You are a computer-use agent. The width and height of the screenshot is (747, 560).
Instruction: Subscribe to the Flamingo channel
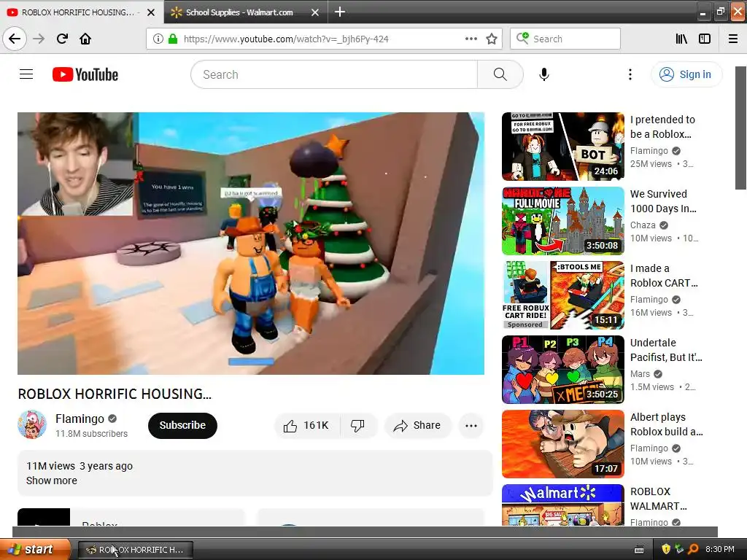(x=182, y=426)
